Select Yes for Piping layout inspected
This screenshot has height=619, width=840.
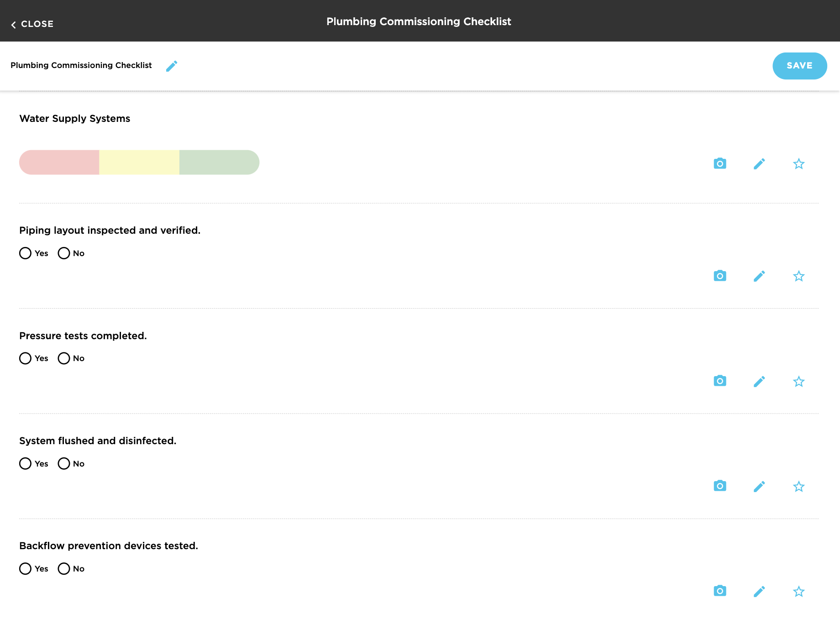25,253
